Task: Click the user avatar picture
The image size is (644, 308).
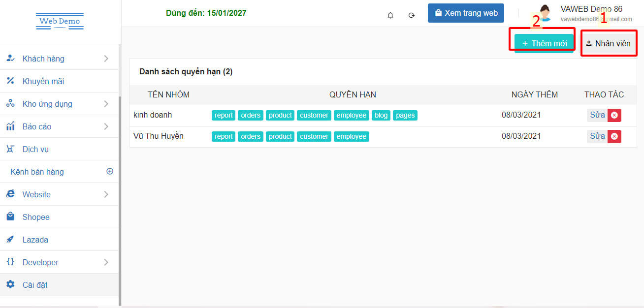Action: point(545,13)
